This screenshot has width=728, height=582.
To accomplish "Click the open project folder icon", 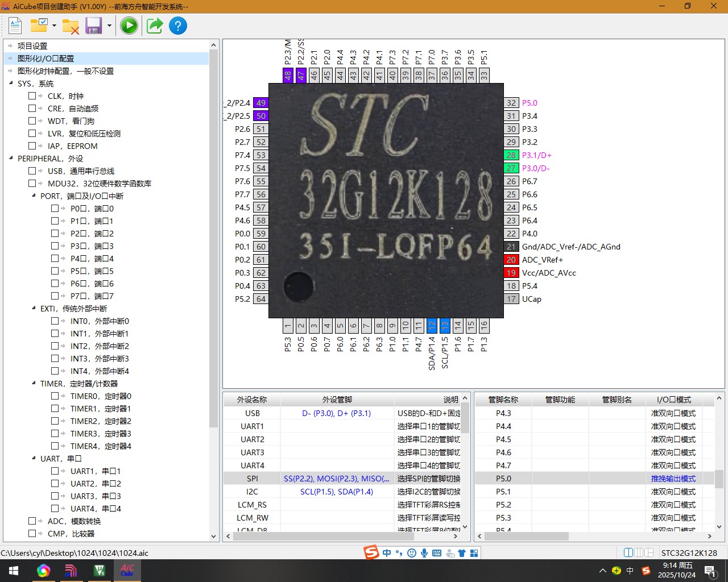I will tap(39, 26).
